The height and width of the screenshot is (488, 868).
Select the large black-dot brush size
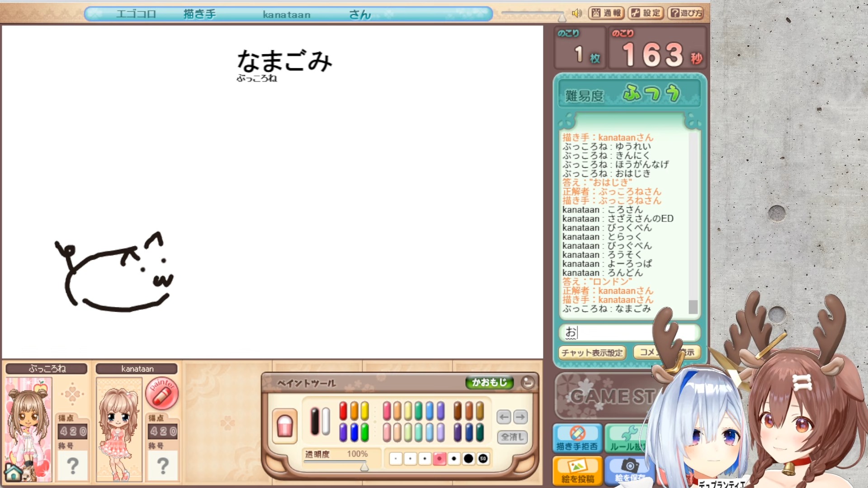468,459
